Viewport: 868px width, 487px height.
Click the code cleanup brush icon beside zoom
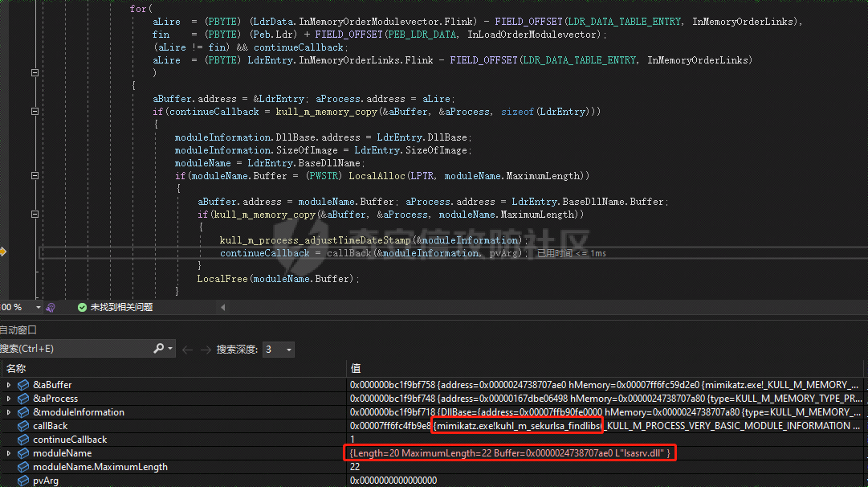51,307
